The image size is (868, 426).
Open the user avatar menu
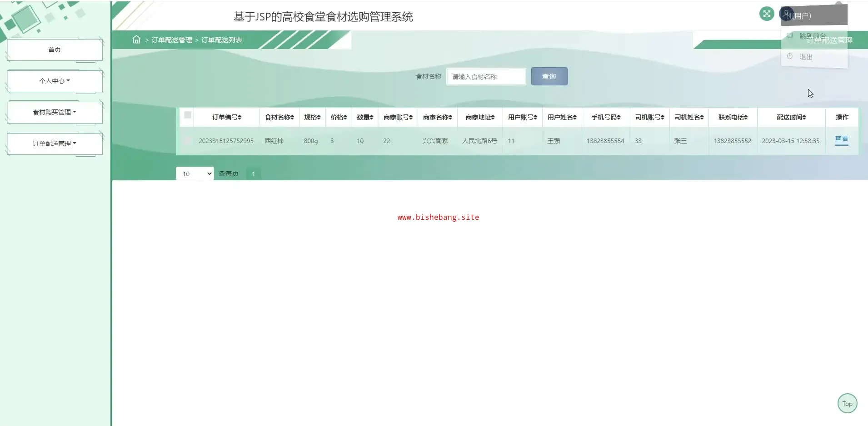point(787,14)
